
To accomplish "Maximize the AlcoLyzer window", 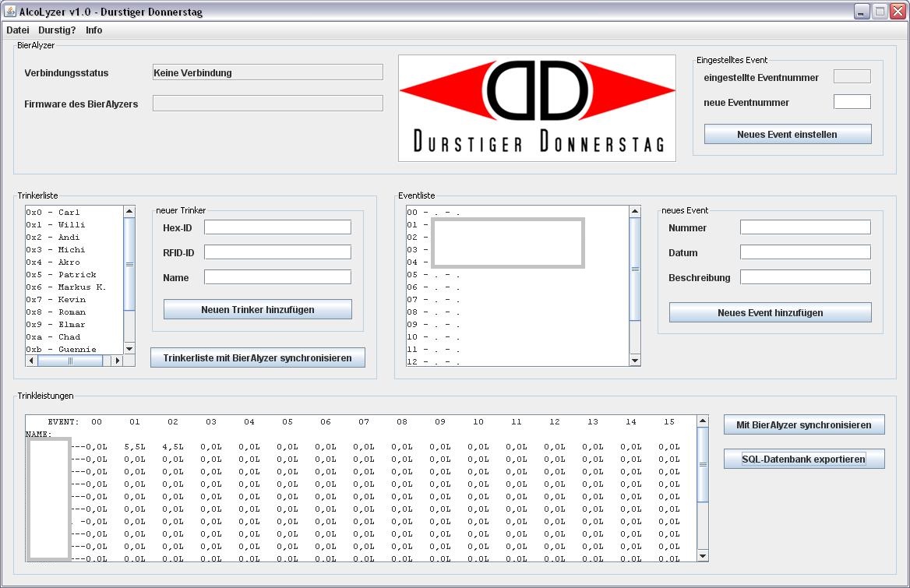I will pyautogui.click(x=880, y=11).
